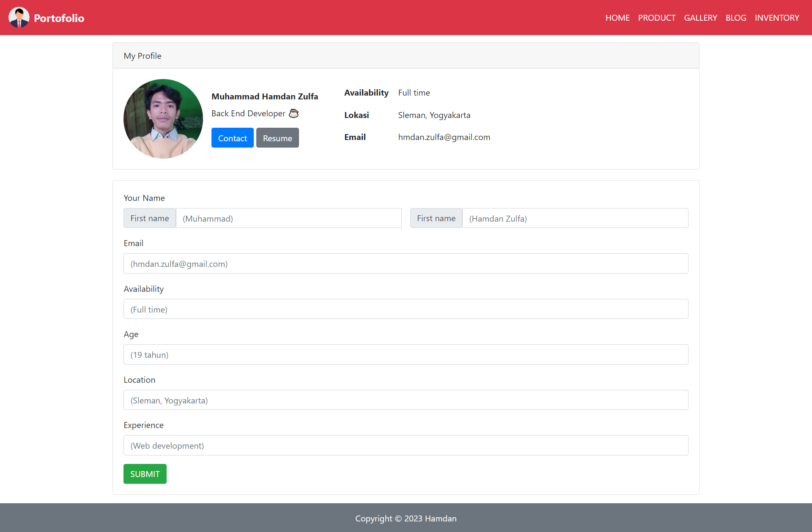This screenshot has height=532, width=812.
Task: Click the Email input field
Action: (x=406, y=263)
